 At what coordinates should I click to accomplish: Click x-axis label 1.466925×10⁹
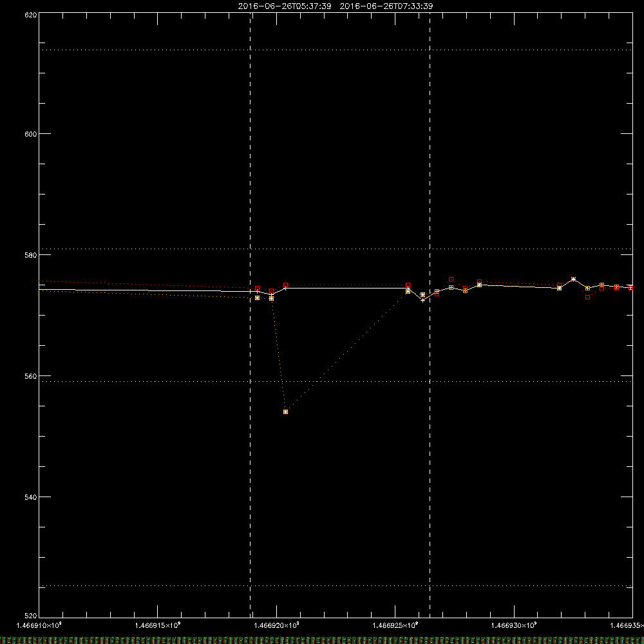pyautogui.click(x=395, y=625)
